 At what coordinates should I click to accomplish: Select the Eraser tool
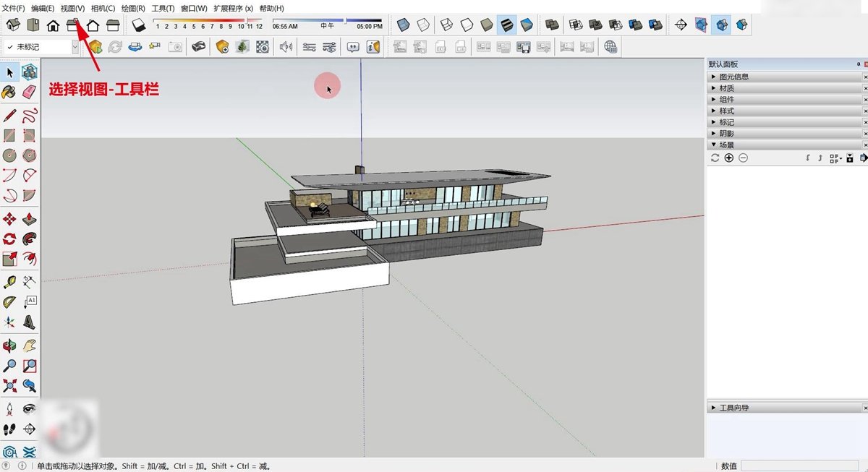click(30, 92)
